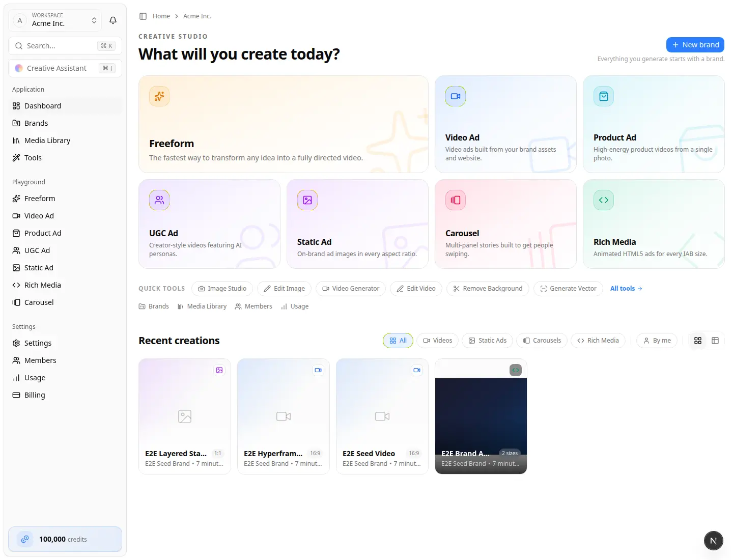Filter recent creations by Static Ads
The width and height of the screenshot is (733, 560).
pos(488,341)
